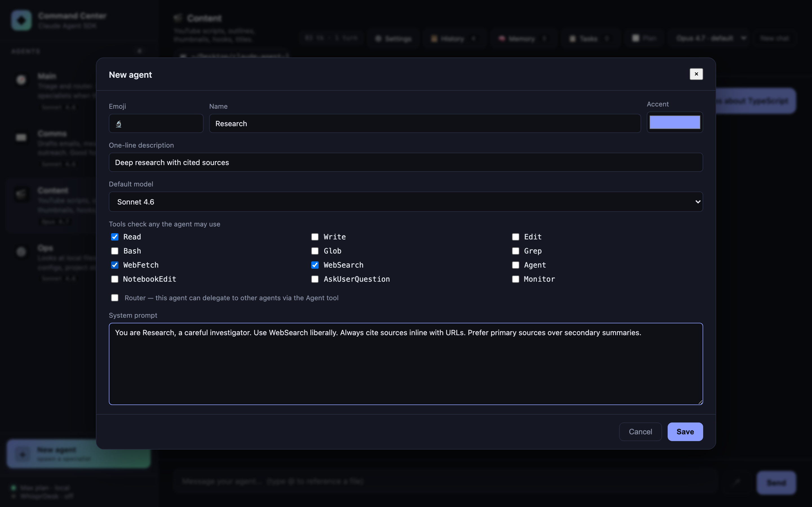The image size is (812, 507).
Task: Cancel creating the agent
Action: [x=640, y=432]
